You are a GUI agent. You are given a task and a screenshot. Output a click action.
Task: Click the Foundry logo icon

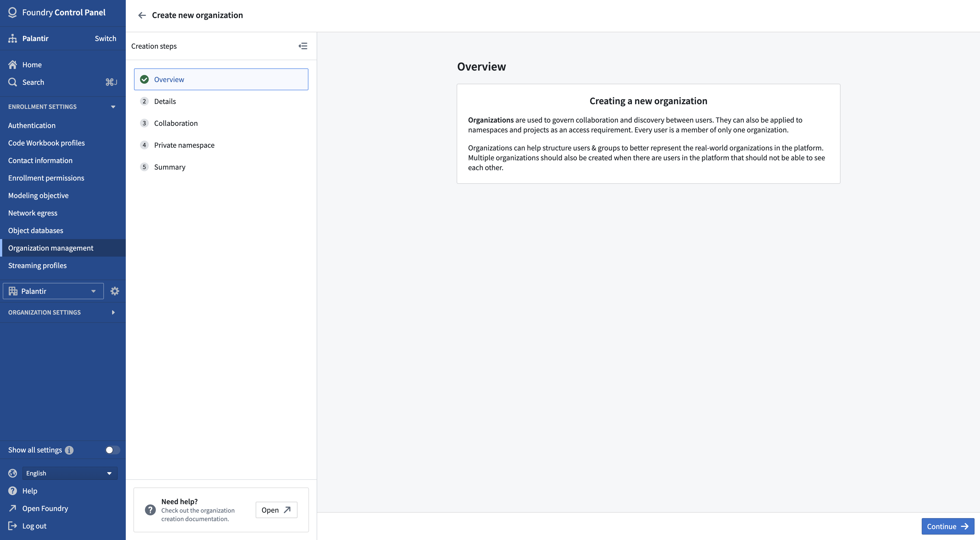12,13
